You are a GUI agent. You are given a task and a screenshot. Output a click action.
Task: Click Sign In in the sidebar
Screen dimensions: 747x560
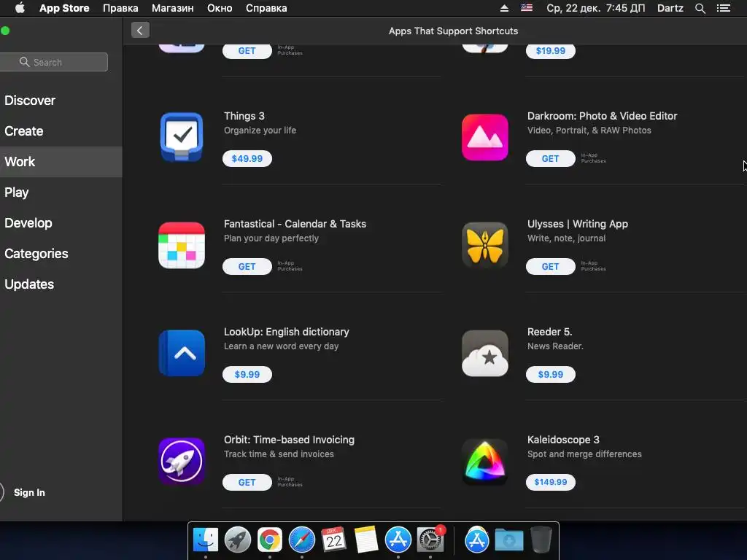[29, 492]
